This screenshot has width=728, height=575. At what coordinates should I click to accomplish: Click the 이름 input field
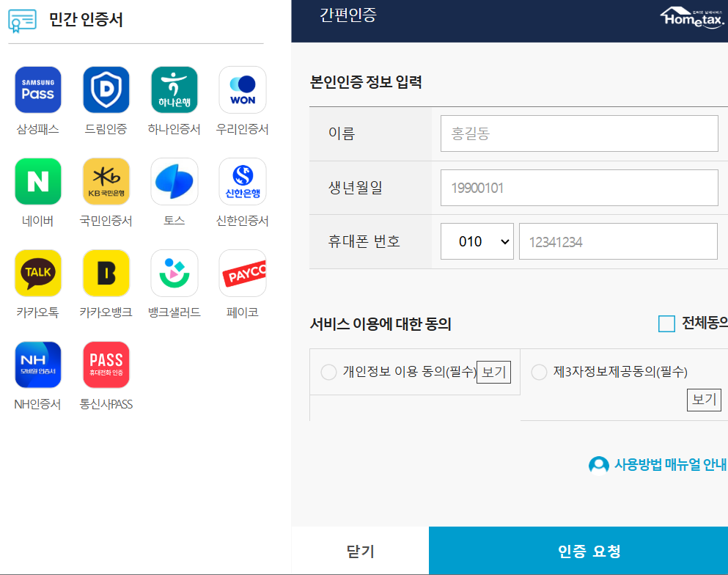click(x=579, y=133)
